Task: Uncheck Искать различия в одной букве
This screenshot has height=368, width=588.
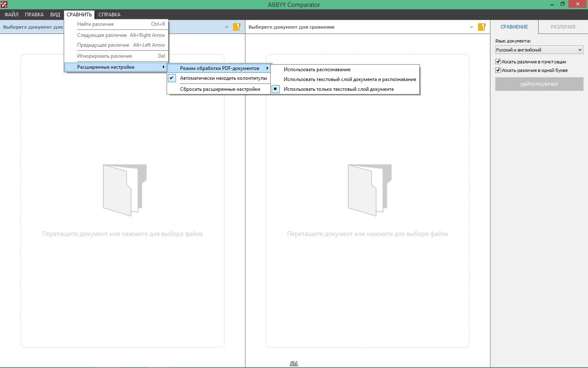Action: (498, 70)
